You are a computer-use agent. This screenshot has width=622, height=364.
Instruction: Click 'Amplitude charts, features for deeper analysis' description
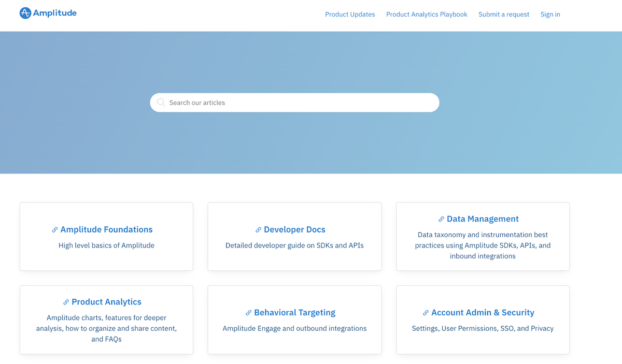click(x=106, y=328)
